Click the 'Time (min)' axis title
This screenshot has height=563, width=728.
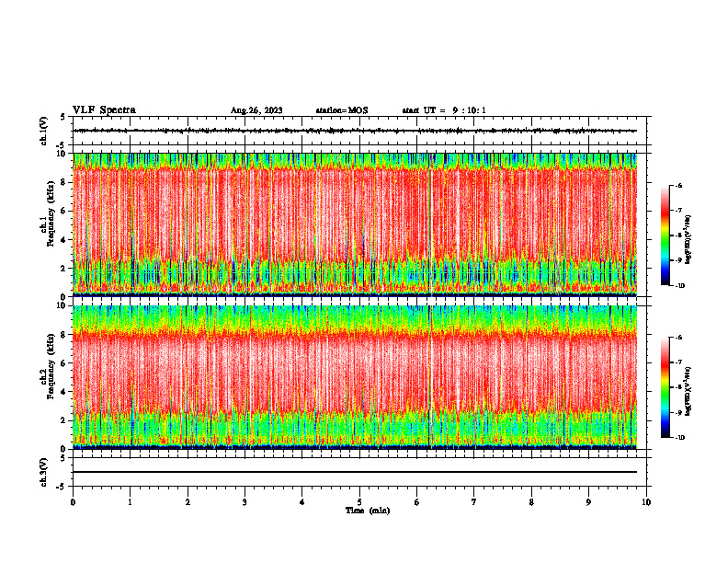click(368, 511)
